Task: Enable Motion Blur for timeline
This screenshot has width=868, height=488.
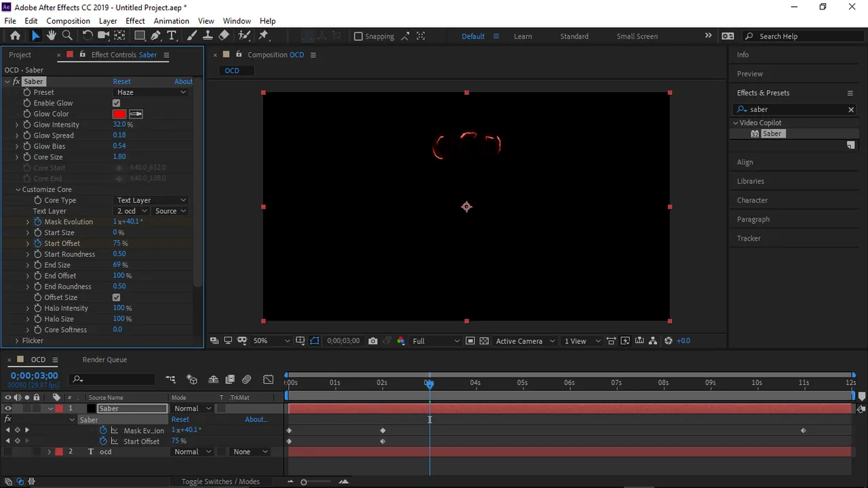Action: pyautogui.click(x=246, y=380)
